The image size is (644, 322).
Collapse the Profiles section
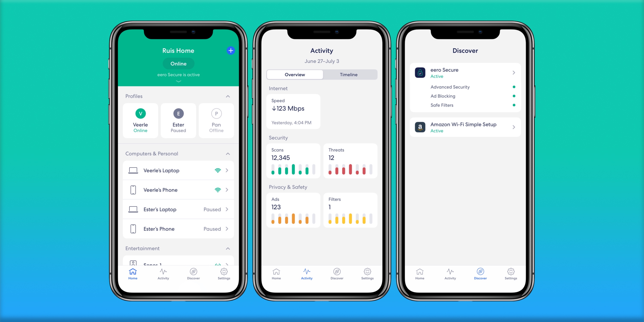coord(228,96)
